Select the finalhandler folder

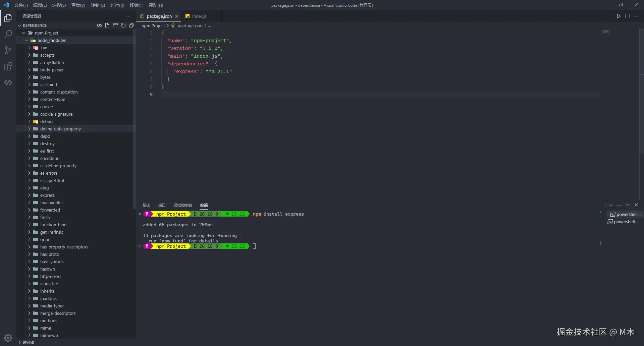tap(76, 203)
